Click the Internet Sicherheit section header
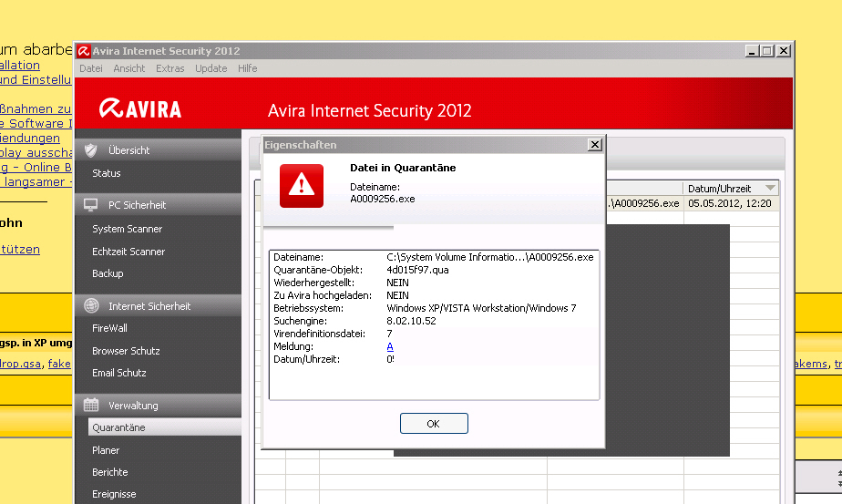 click(158, 305)
